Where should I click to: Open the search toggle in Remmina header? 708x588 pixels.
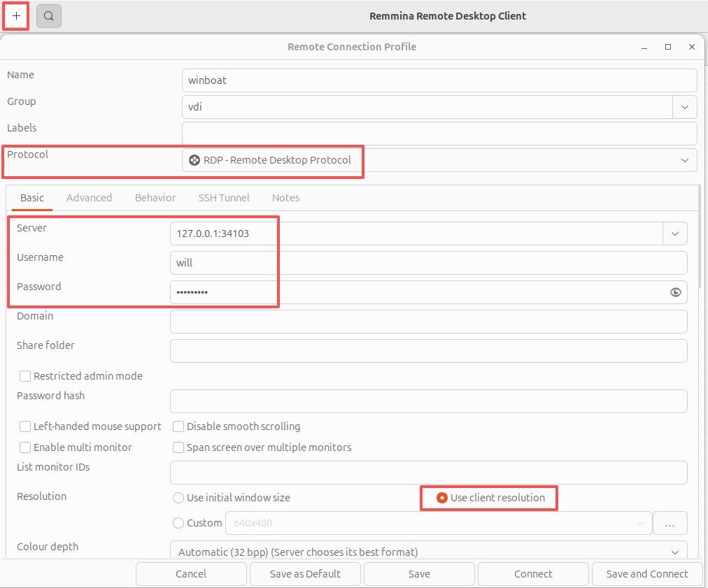click(49, 15)
